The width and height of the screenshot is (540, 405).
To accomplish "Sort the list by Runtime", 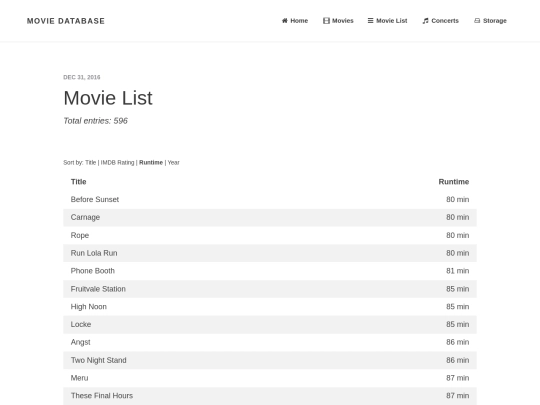I will pyautogui.click(x=151, y=163).
